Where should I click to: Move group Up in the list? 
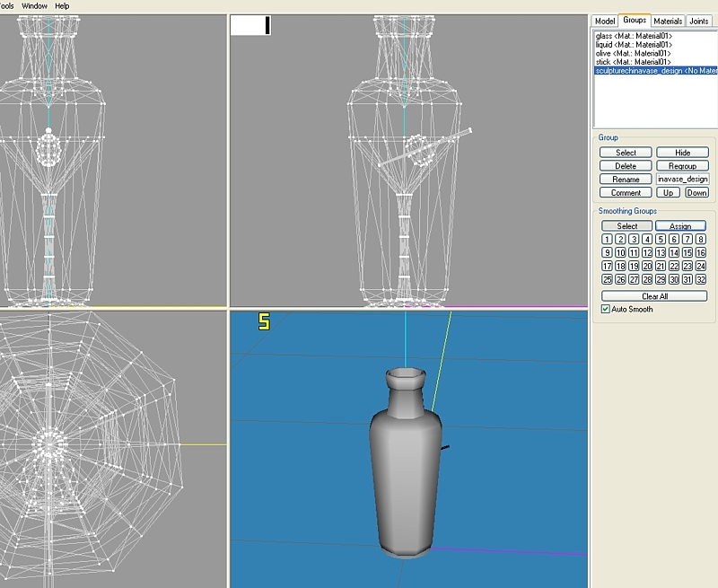(x=669, y=193)
